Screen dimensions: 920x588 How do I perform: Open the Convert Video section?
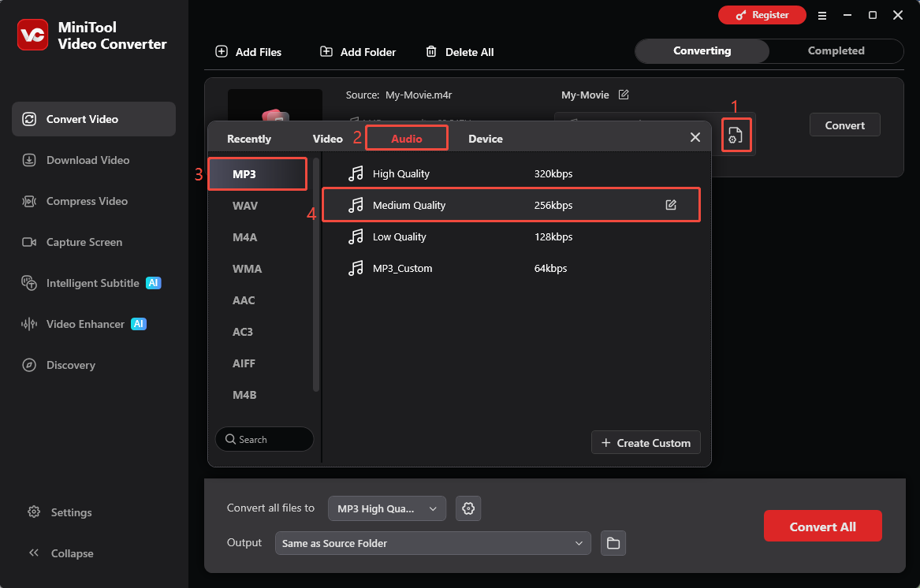[93, 119]
